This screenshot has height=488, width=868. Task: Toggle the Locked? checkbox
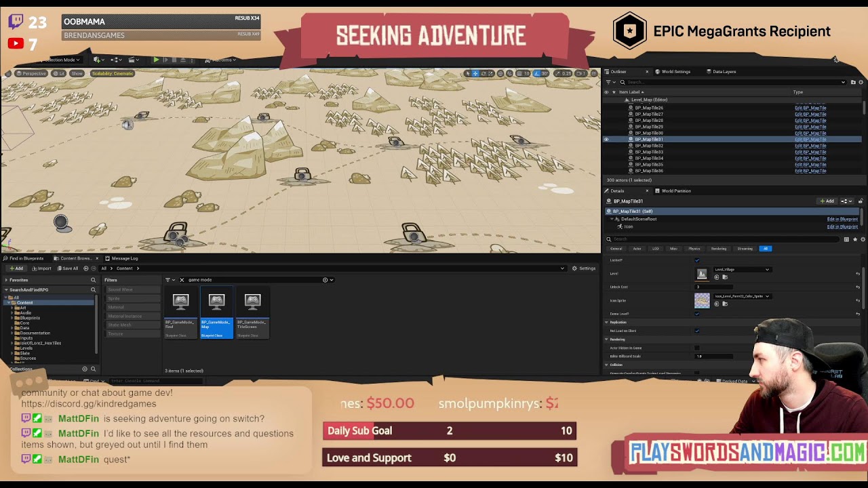click(697, 260)
